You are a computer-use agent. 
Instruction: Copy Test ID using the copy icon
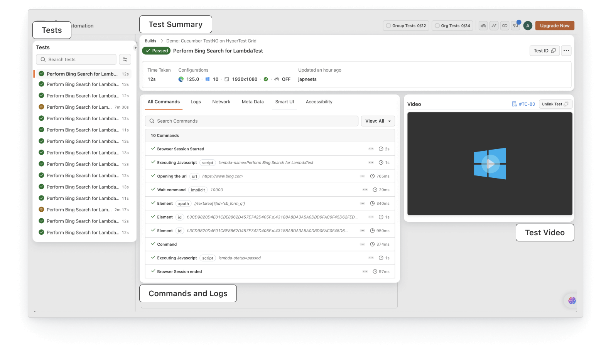553,51
